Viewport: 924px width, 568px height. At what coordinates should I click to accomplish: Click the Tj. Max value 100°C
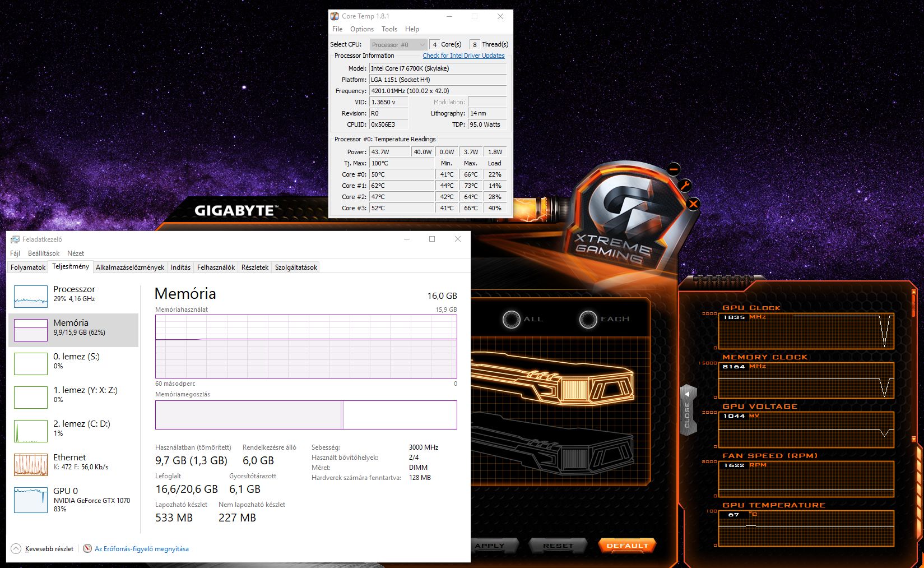coord(402,163)
